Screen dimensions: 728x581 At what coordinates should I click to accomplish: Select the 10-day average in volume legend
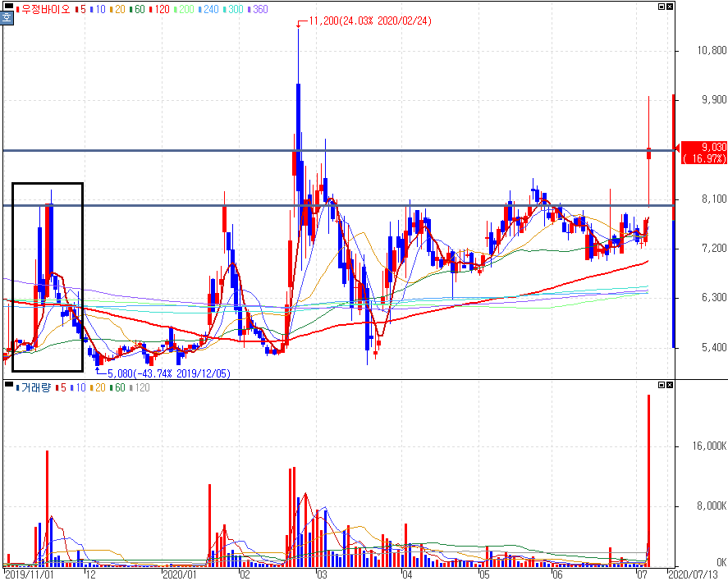click(x=78, y=387)
